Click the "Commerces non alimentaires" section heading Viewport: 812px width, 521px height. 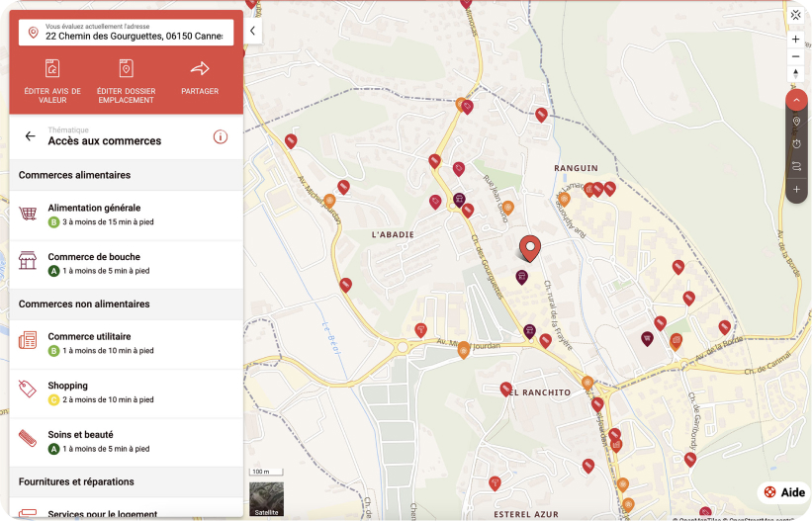pyautogui.click(x=84, y=304)
